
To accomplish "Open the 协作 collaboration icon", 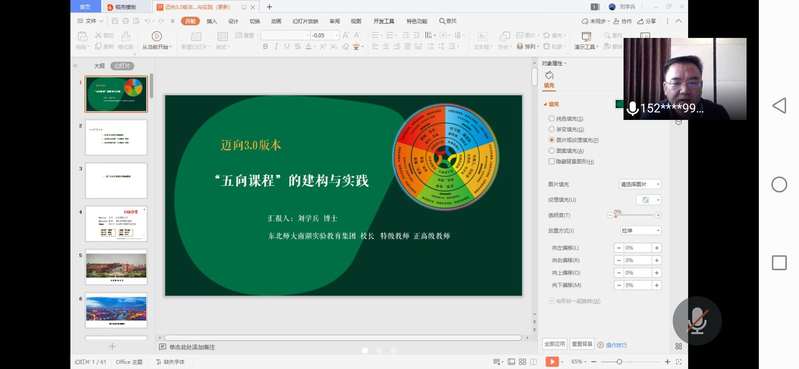I will click(x=623, y=21).
